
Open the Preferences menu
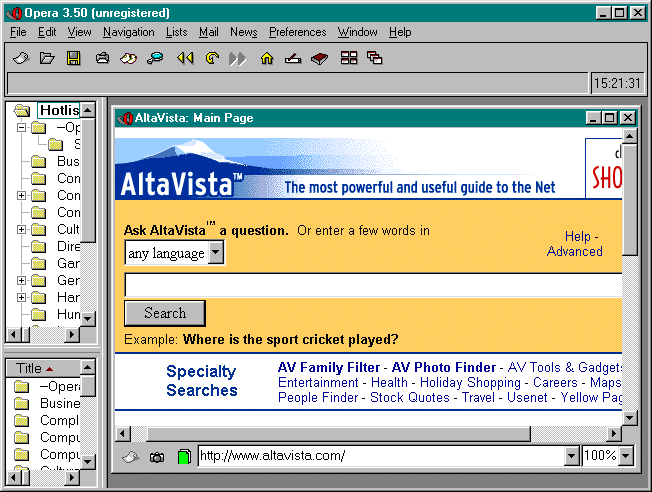297,32
